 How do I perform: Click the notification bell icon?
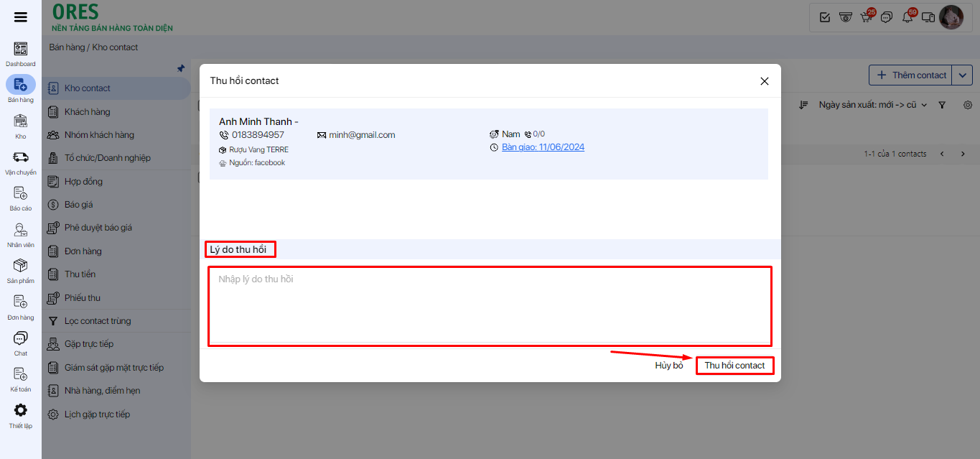click(907, 17)
